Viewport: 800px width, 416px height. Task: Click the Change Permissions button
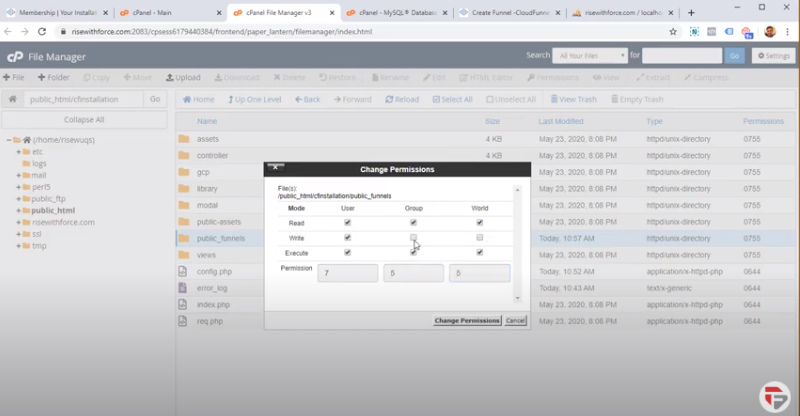tap(466, 320)
